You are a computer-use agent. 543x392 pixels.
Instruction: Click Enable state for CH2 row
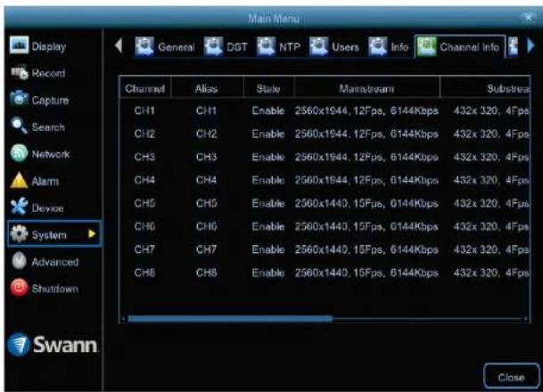pos(268,134)
